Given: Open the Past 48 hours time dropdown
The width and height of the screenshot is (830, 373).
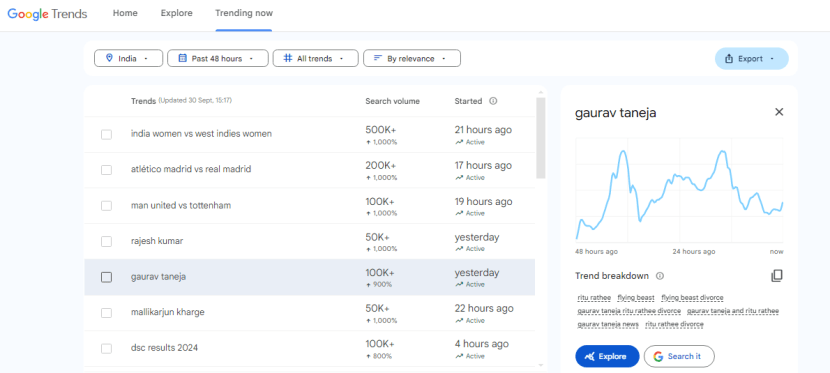Looking at the screenshot, I should (x=218, y=59).
